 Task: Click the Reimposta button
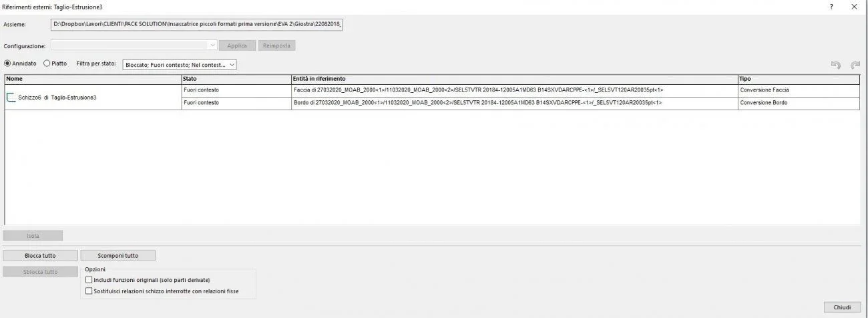[276, 45]
